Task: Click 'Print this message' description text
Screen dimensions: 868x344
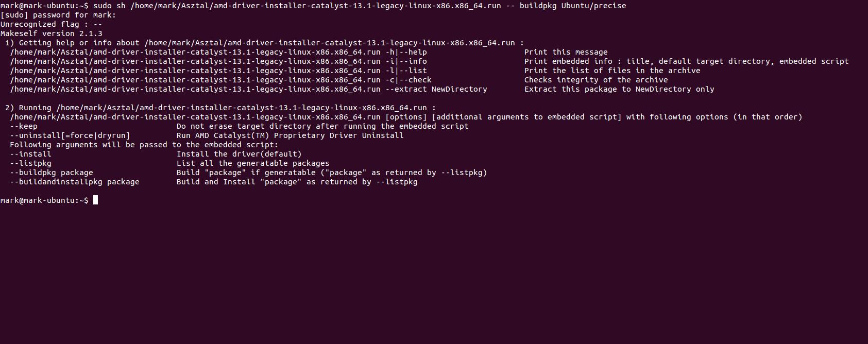Action: click(x=566, y=52)
